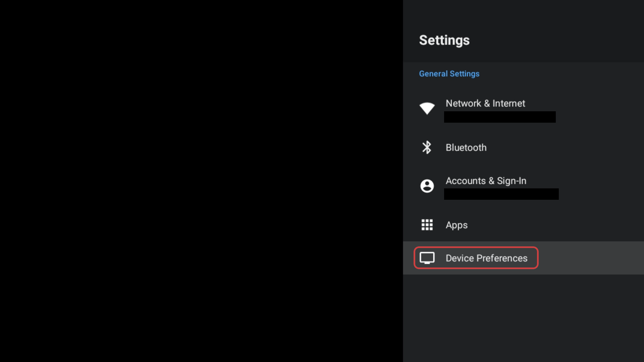Select the Device Preferences label
This screenshot has height=362, width=644.
[486, 258]
